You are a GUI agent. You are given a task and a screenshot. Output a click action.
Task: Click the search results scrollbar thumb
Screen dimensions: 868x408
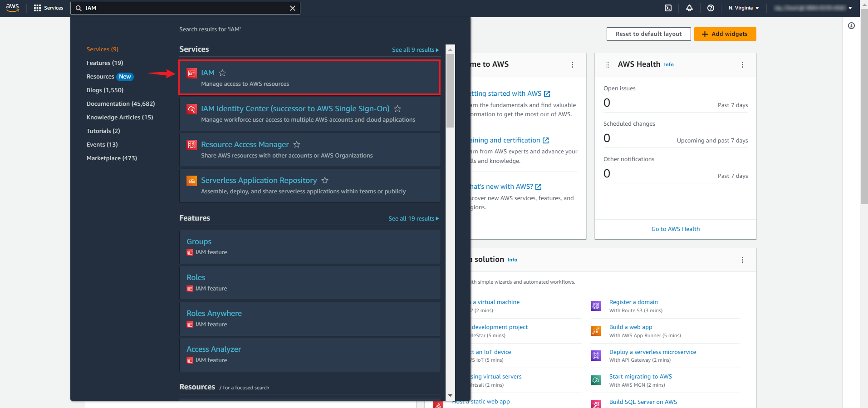pos(450,91)
